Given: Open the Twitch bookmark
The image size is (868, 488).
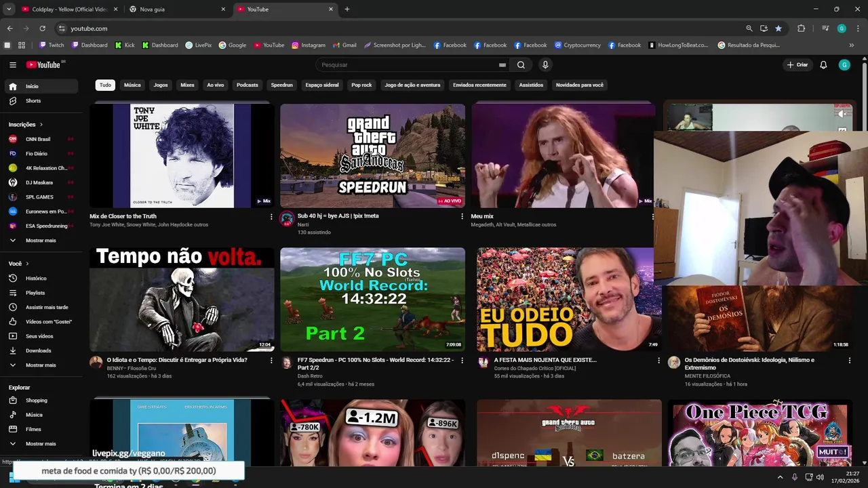Looking at the screenshot, I should coord(52,45).
